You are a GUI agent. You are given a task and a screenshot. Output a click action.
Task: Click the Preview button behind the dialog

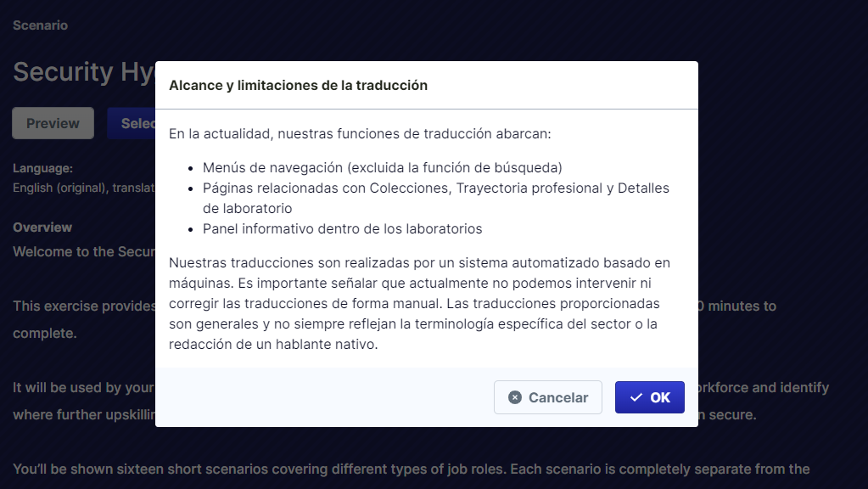[x=53, y=123]
